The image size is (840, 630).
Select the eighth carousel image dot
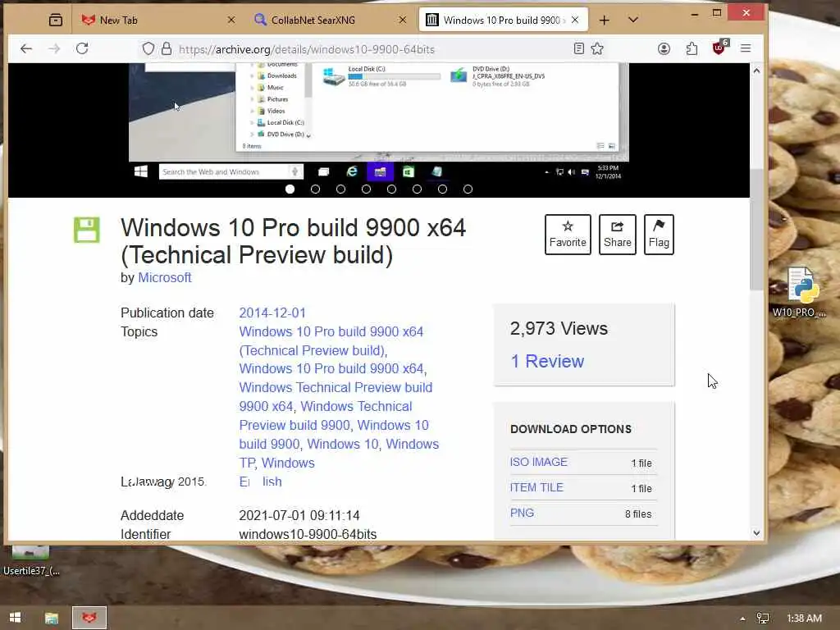(x=468, y=189)
